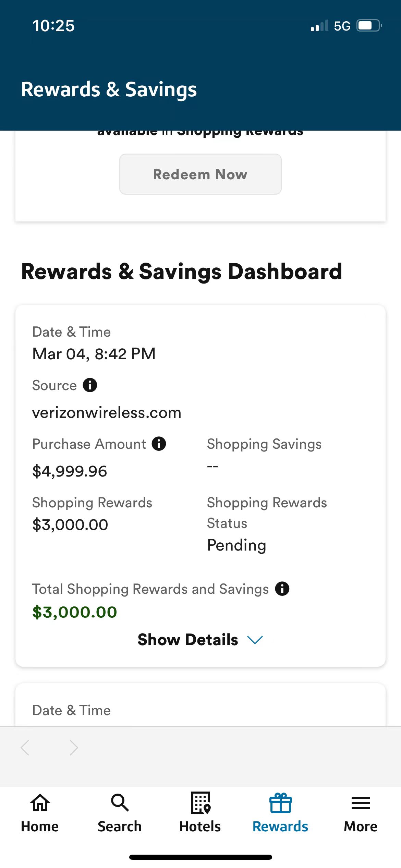Screen dimensions: 401x868
Task: Tap the Rewards gift icon
Action: point(280,803)
